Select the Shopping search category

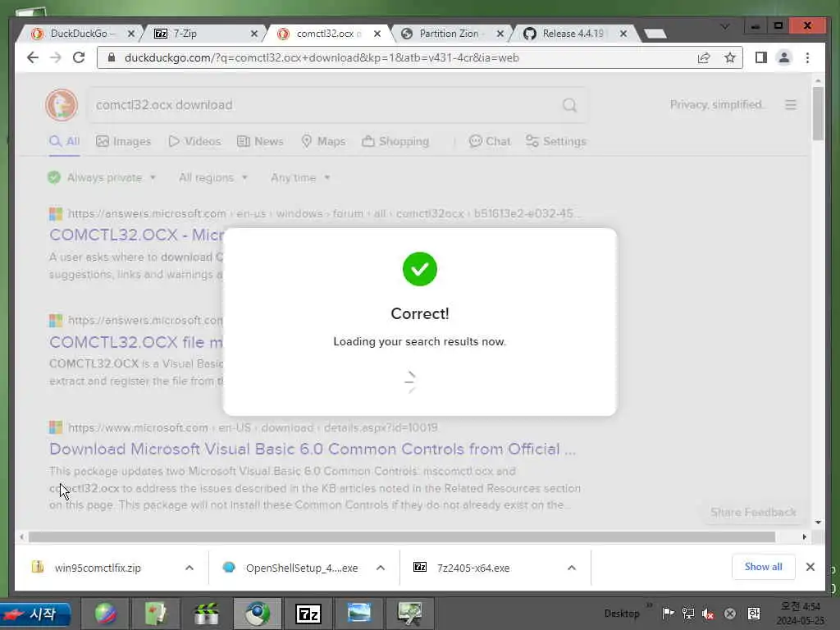[395, 141]
